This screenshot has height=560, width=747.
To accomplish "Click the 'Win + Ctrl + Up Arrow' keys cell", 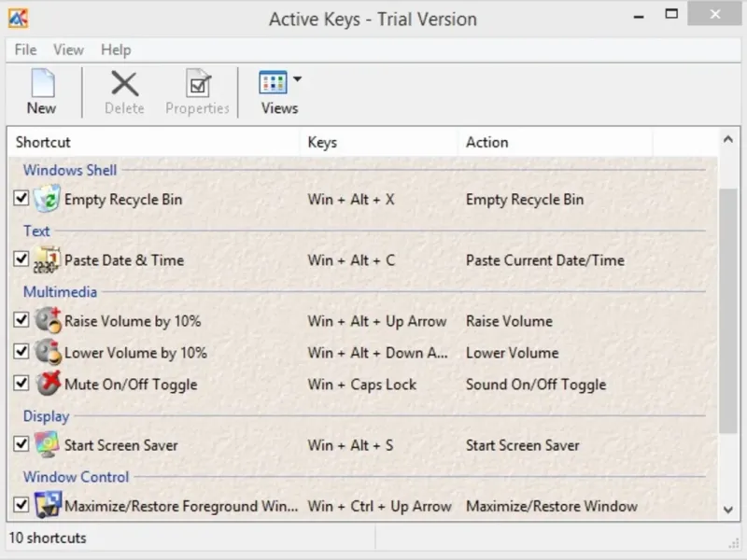I will pos(380,506).
